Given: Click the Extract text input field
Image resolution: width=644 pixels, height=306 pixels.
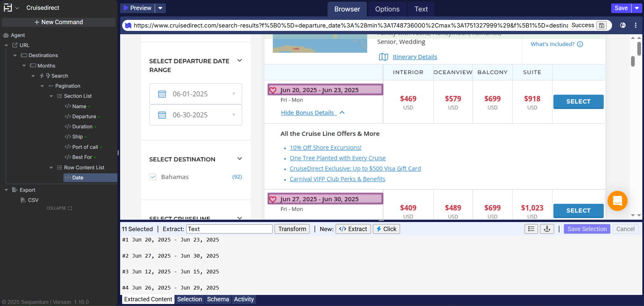Looking at the screenshot, I should (229, 229).
